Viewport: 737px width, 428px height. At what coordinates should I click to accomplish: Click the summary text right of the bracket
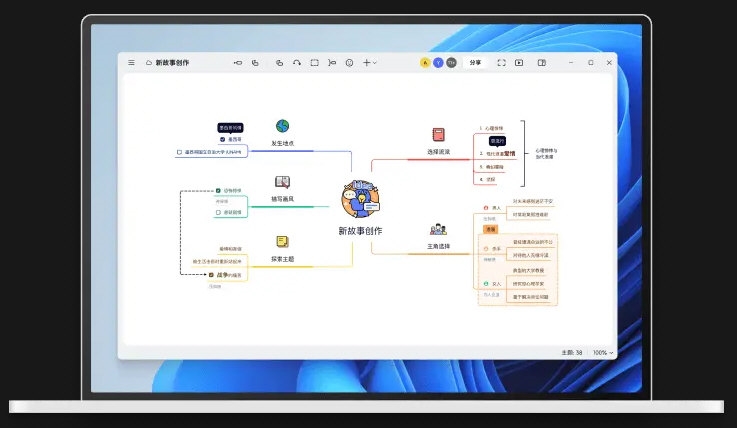[x=546, y=154]
